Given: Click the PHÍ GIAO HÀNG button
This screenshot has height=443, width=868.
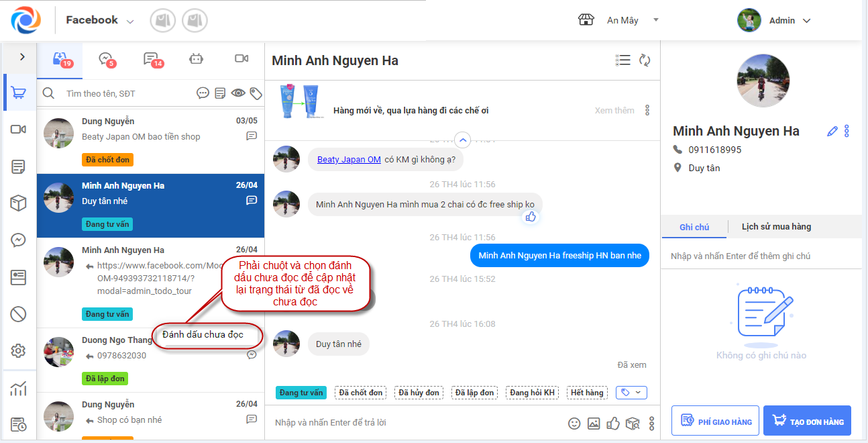Looking at the screenshot, I should (x=715, y=421).
